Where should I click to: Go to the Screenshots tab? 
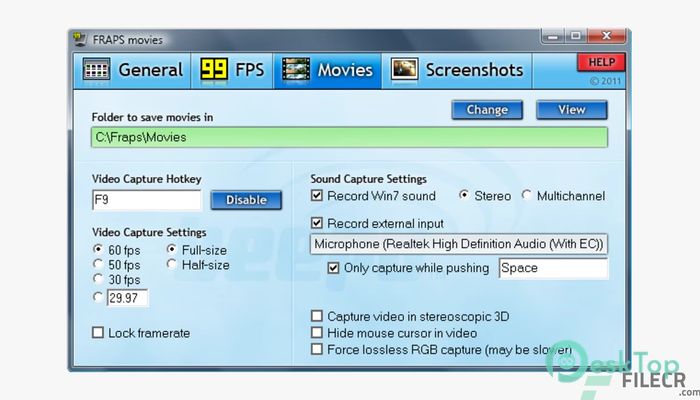[457, 71]
